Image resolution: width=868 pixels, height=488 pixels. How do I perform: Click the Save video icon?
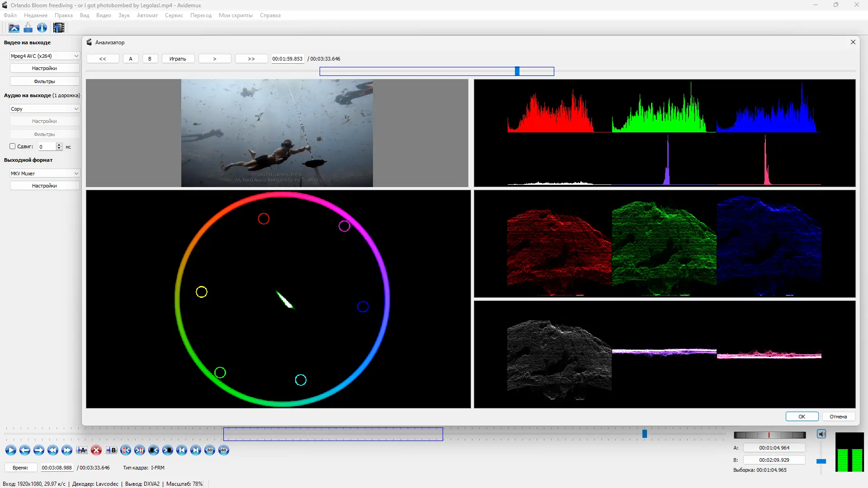(x=28, y=28)
